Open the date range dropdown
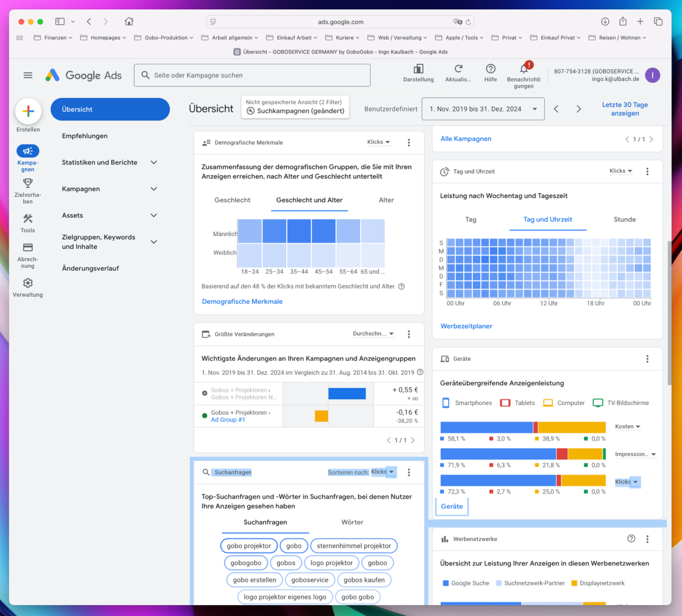The image size is (682, 616). [483, 109]
